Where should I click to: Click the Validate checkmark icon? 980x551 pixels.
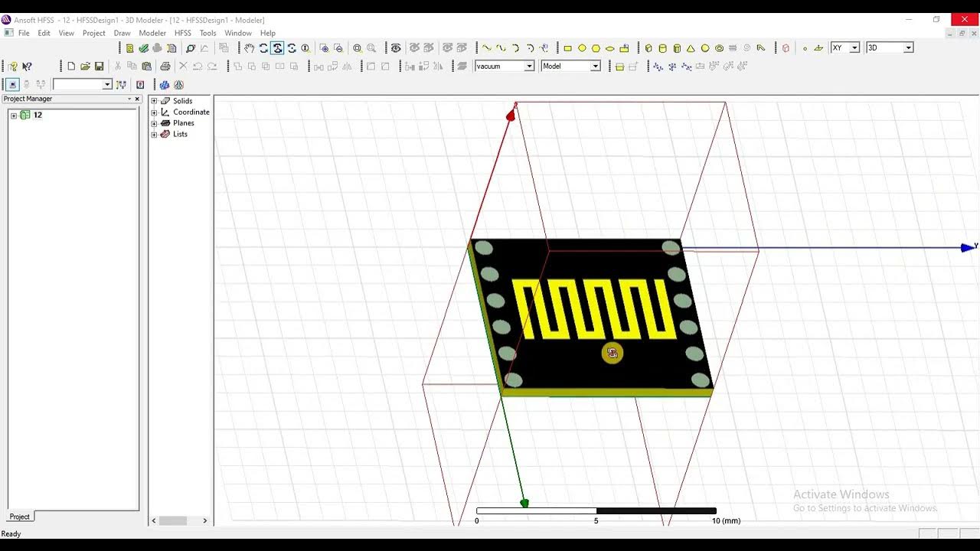click(x=143, y=48)
